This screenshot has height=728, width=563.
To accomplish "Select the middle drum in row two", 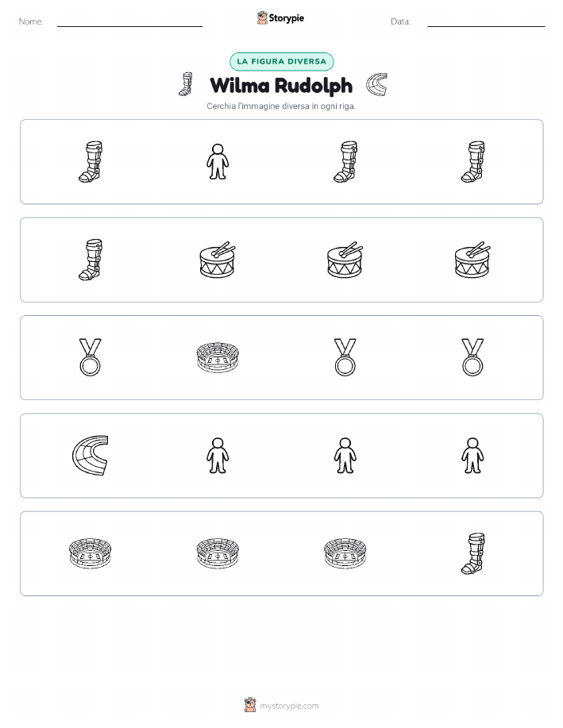I will click(x=345, y=260).
